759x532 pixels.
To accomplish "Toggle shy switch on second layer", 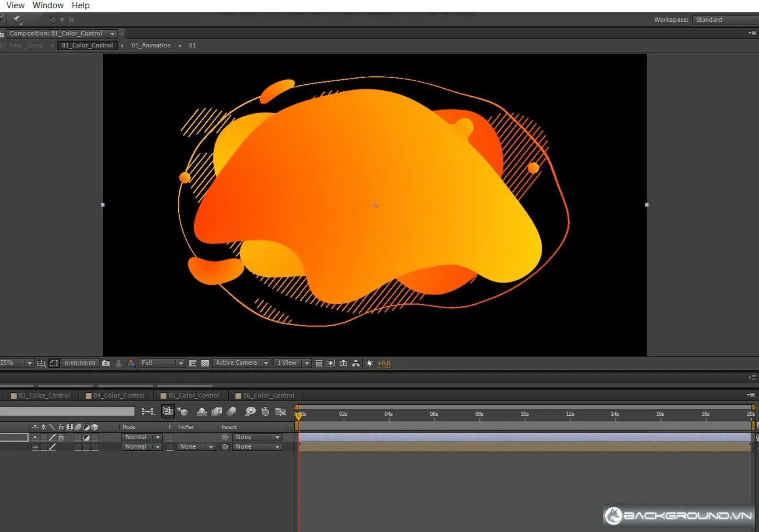I will point(35,447).
